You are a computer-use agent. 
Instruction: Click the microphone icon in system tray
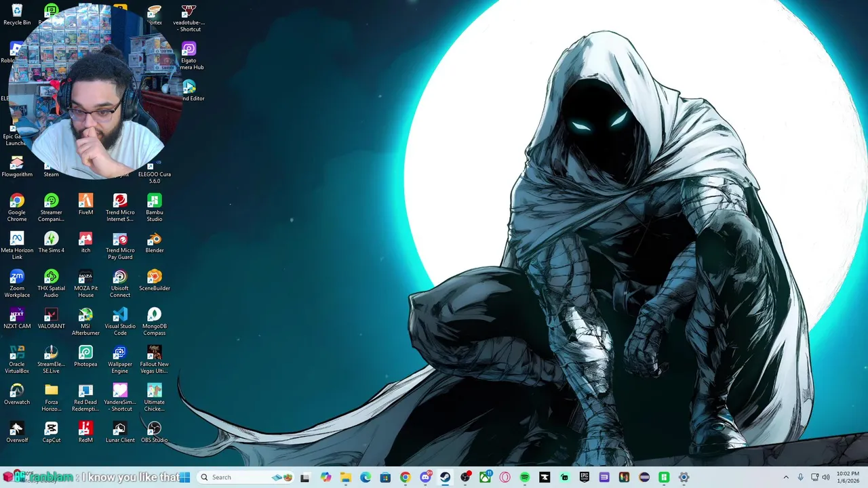pos(801,477)
